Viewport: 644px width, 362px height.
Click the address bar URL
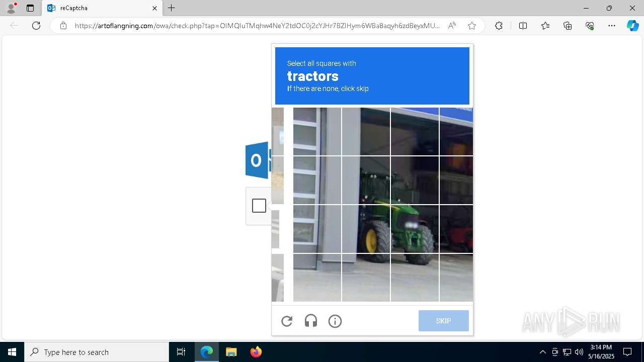257,26
